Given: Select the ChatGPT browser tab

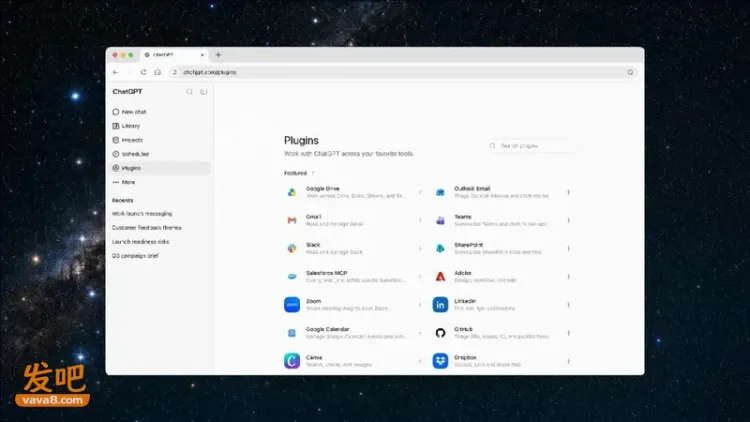Looking at the screenshot, I should [x=174, y=55].
